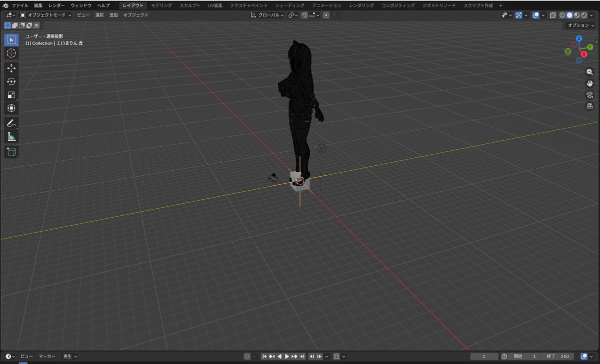This screenshot has height=364, width=600.
Task: Toggle proportional editing in header
Action: 326,15
